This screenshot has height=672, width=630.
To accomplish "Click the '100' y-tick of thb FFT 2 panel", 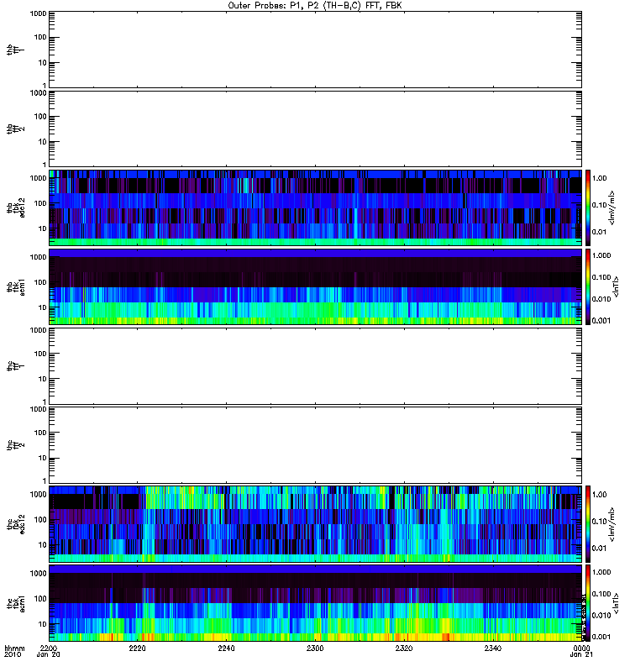I will pos(40,117).
